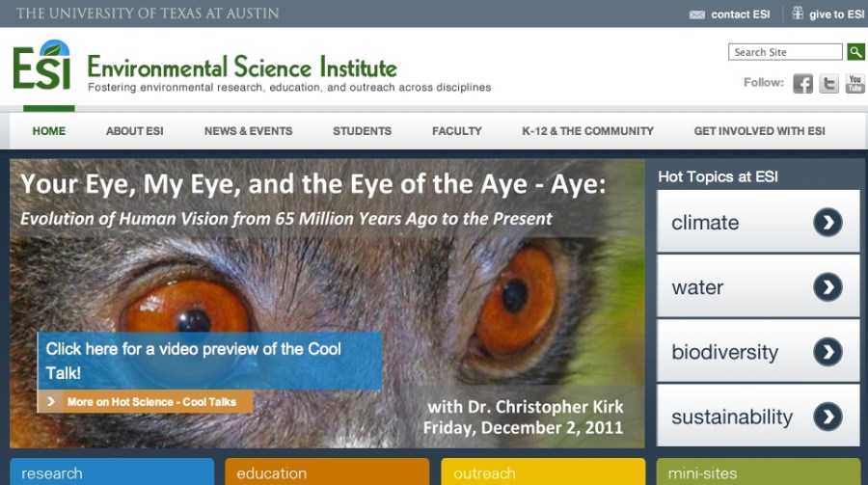This screenshot has width=868, height=485.
Task: Go to the HOME menu item
Action: (49, 131)
